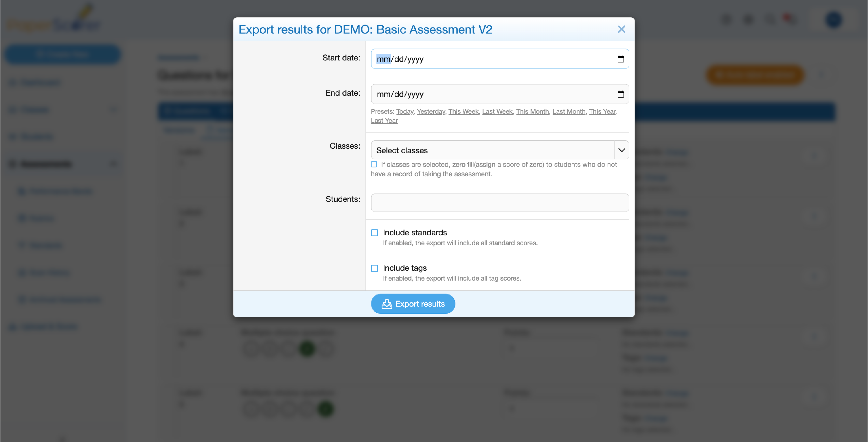Click the note about including all standard scores

(460, 243)
